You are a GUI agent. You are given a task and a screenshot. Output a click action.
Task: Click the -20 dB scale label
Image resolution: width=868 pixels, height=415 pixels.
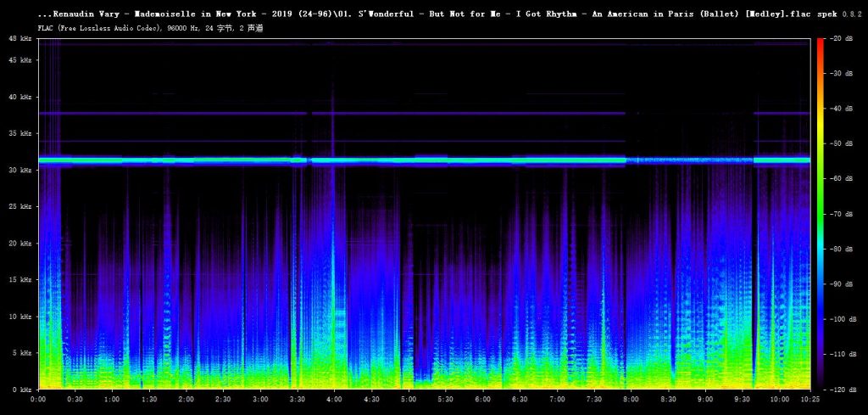click(841, 38)
